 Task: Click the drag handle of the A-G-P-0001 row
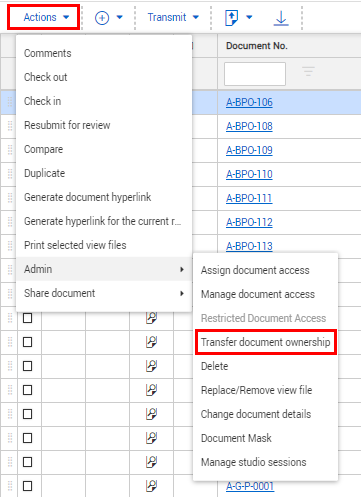point(10,486)
